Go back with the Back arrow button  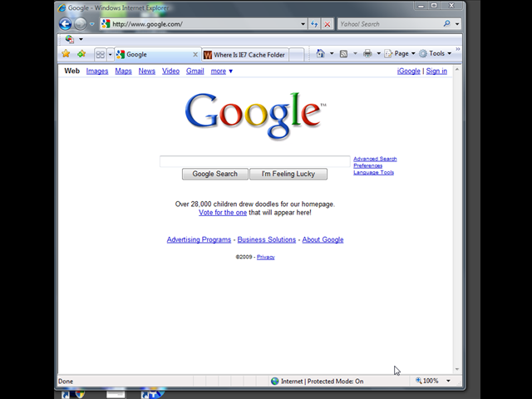[65, 24]
